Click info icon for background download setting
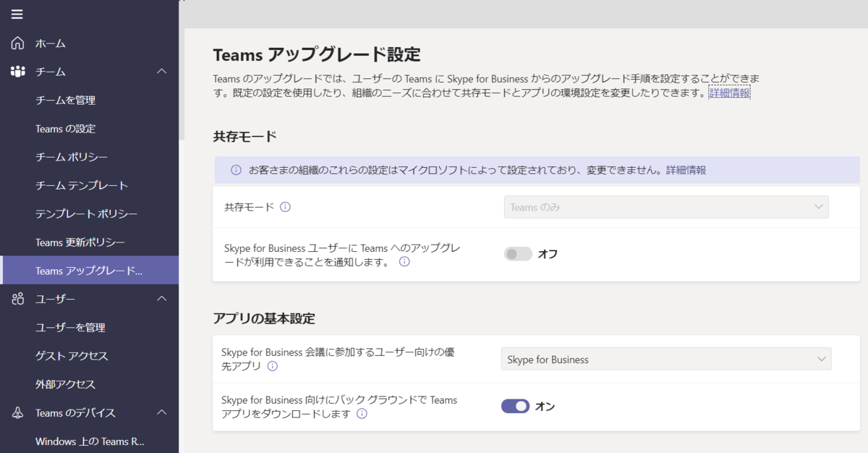 point(362,414)
